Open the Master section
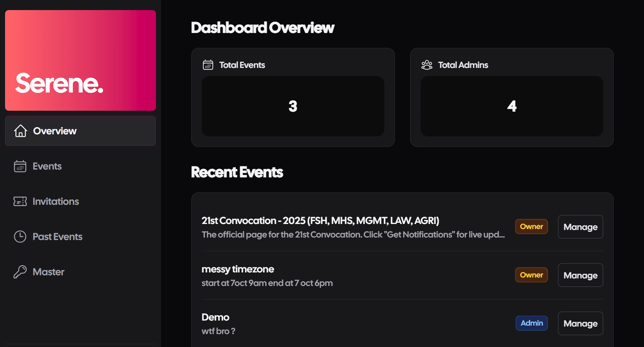 pyautogui.click(x=80, y=272)
